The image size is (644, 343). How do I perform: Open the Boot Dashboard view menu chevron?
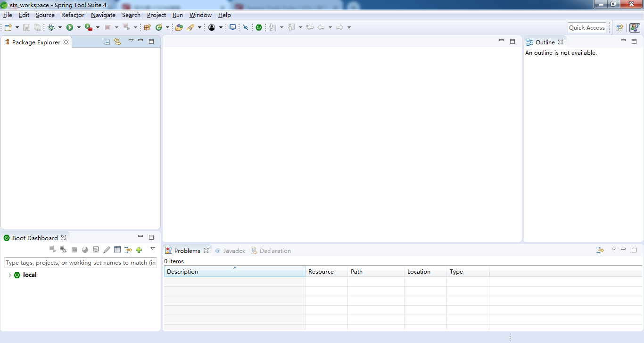point(152,249)
